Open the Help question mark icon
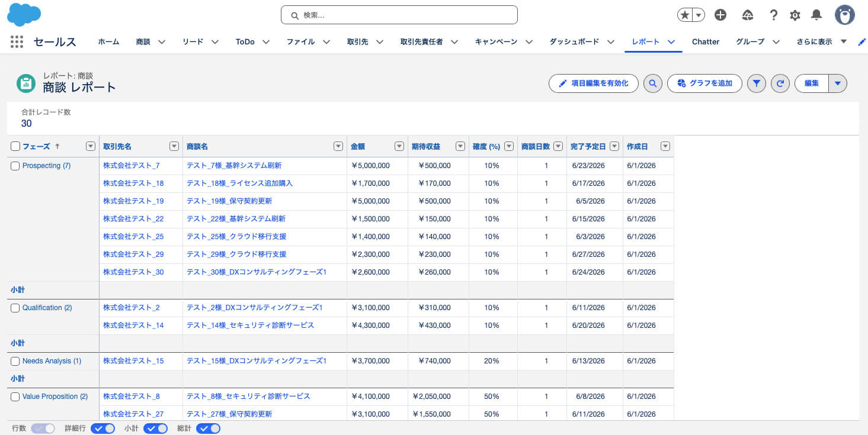 pos(773,15)
